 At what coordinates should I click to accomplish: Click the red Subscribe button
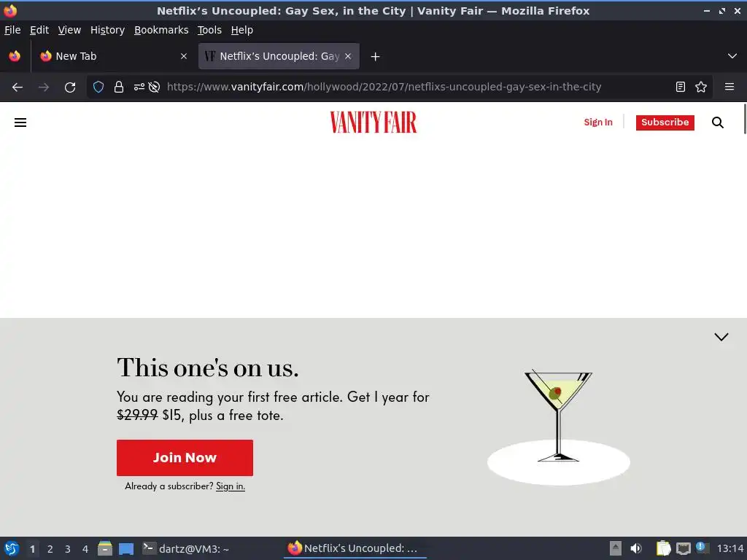point(665,122)
